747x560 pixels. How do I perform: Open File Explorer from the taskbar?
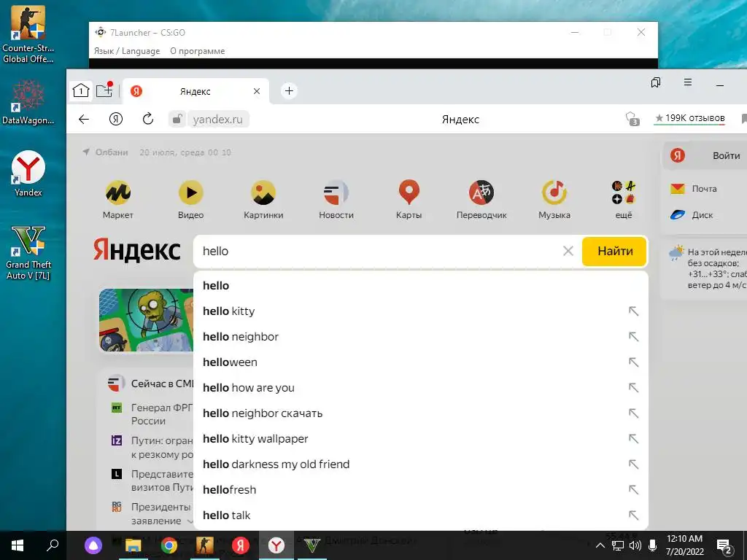(x=133, y=545)
